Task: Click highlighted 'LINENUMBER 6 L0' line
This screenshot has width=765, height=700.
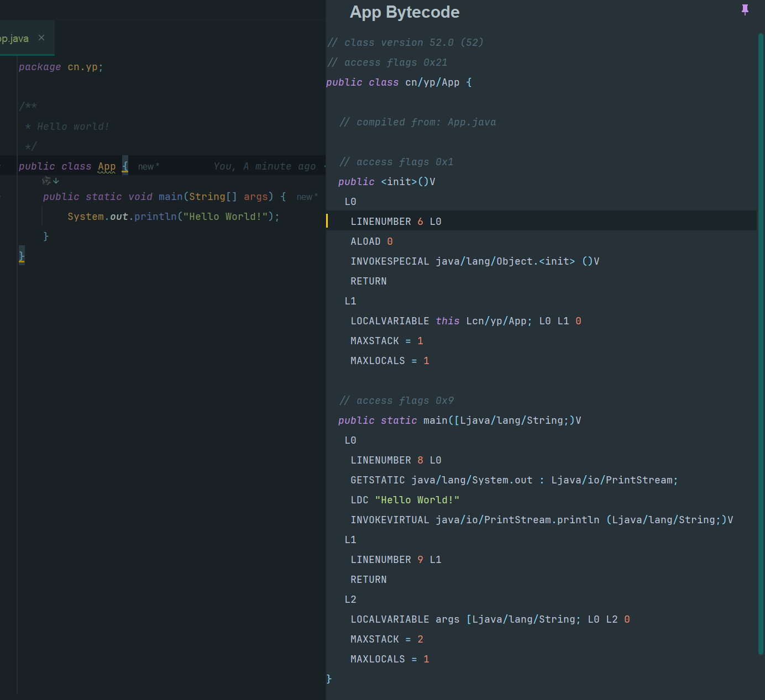Action: pyautogui.click(x=396, y=222)
